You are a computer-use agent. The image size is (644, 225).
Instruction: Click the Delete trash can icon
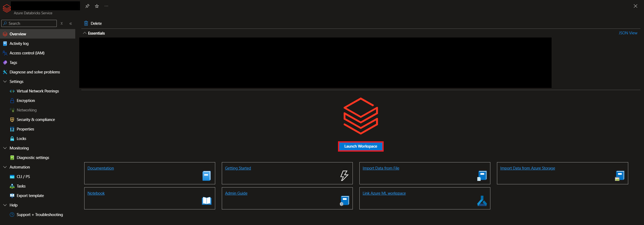tap(86, 23)
